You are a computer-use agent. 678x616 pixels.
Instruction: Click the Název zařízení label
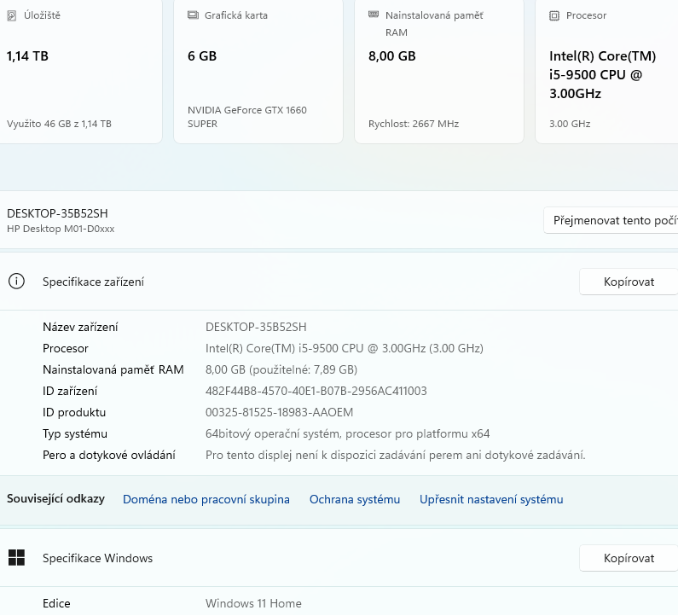pyautogui.click(x=80, y=327)
